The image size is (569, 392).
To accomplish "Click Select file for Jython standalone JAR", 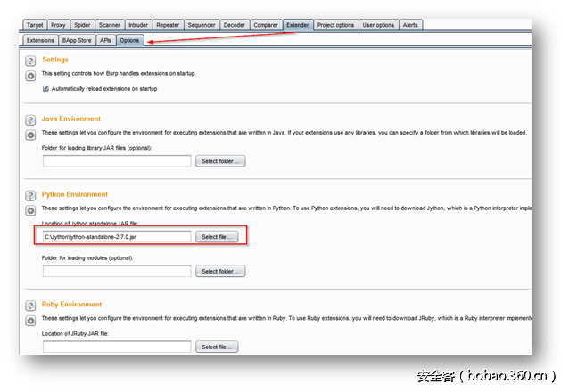I will point(217,237).
